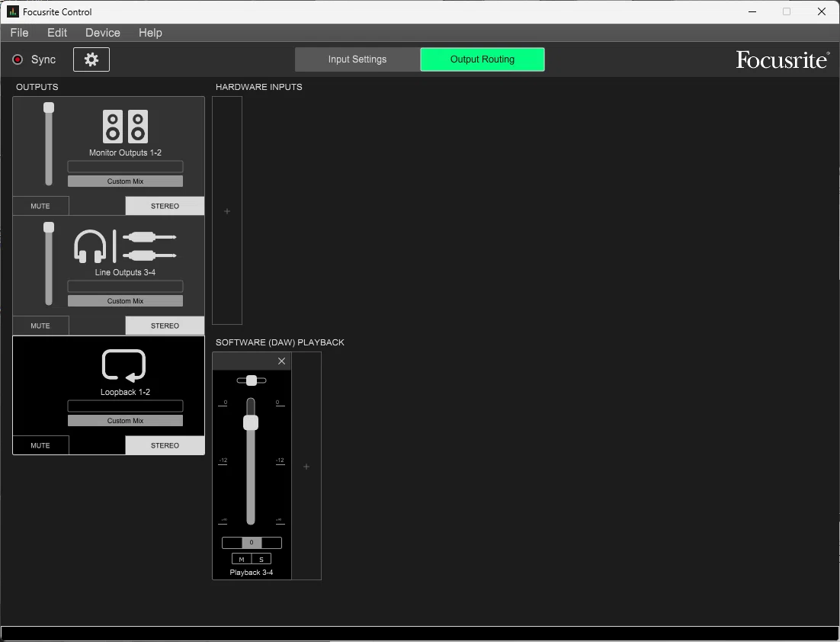This screenshot has height=642, width=840.
Task: Select the Monitor Outputs 1-2 speaker icon
Action: point(125,127)
